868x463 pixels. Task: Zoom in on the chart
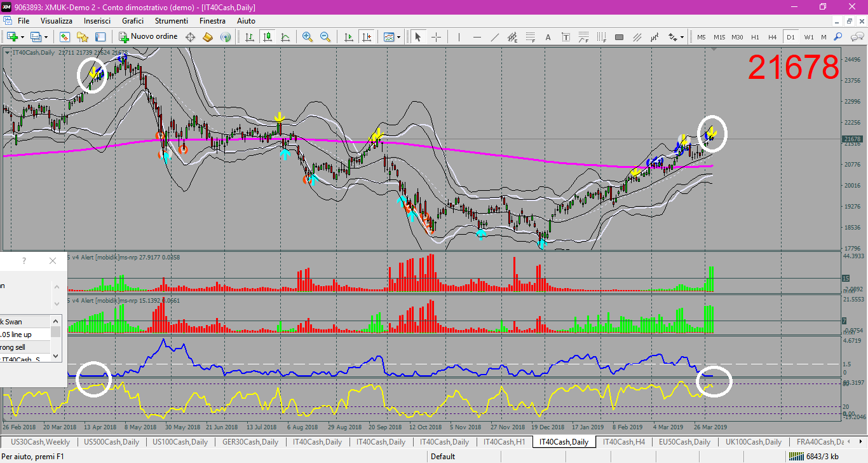pos(308,37)
